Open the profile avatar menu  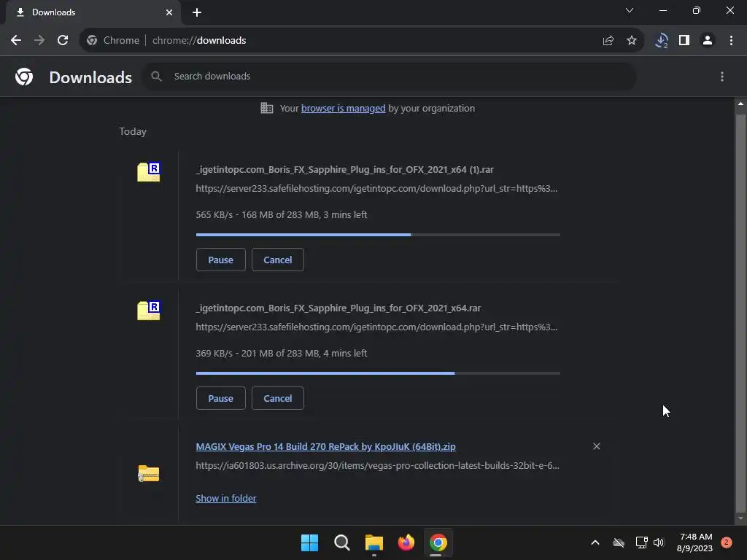coord(708,41)
